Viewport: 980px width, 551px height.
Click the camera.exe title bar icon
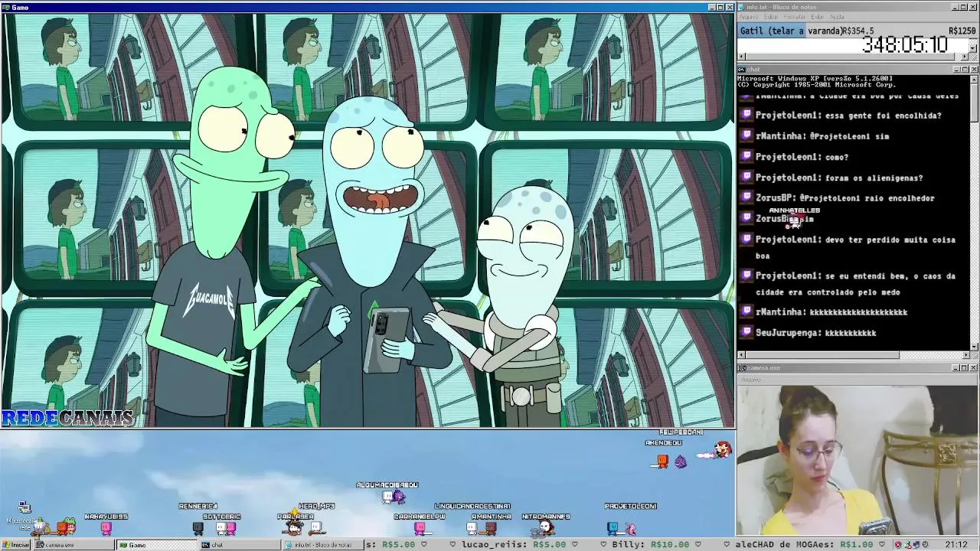pyautogui.click(x=743, y=368)
